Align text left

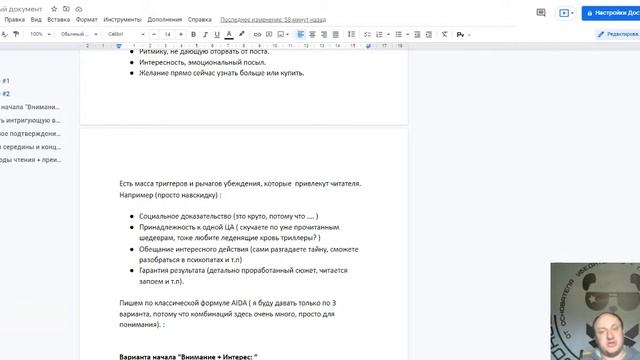pyautogui.click(x=300, y=34)
